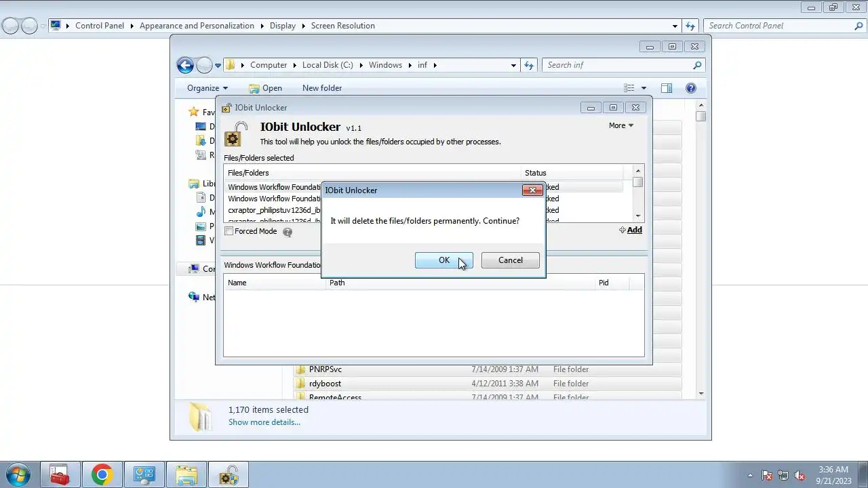Open IObit Unlocker taskbar icon

[x=229, y=475]
